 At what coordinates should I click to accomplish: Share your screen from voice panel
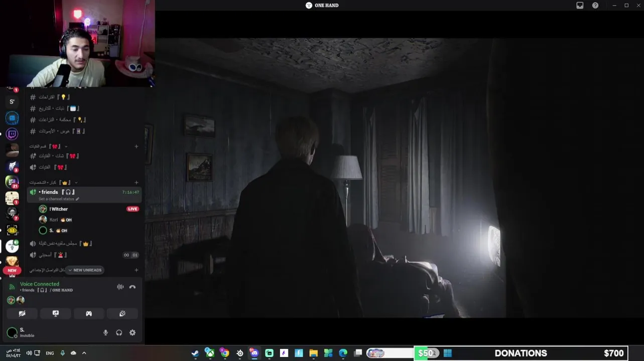[x=56, y=313]
